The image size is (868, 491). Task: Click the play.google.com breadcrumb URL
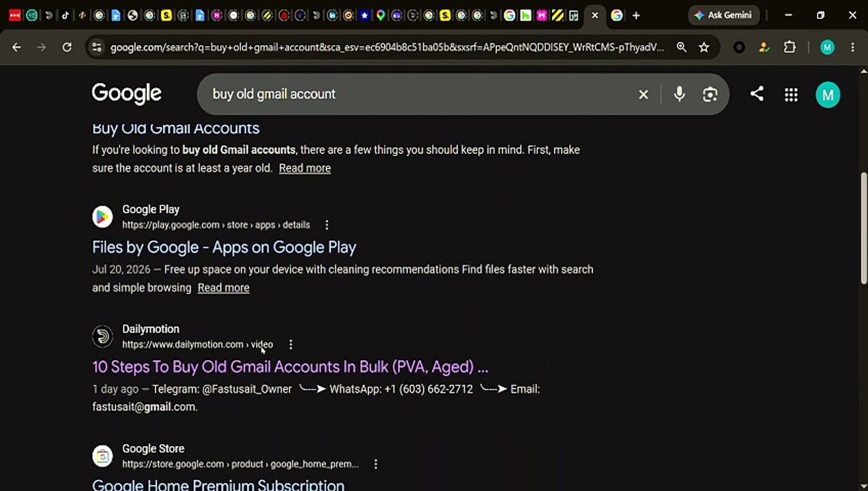coord(216,225)
